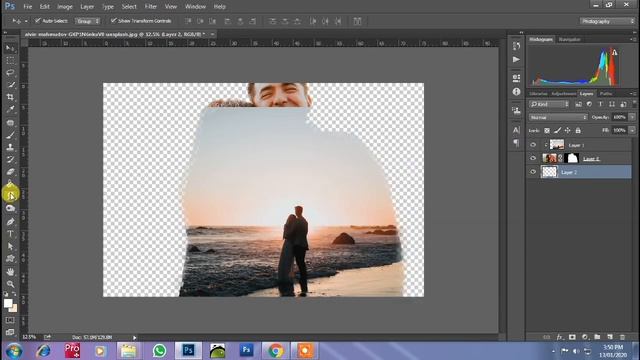Select the Crop tool
The height and width of the screenshot is (360, 640).
click(x=10, y=97)
